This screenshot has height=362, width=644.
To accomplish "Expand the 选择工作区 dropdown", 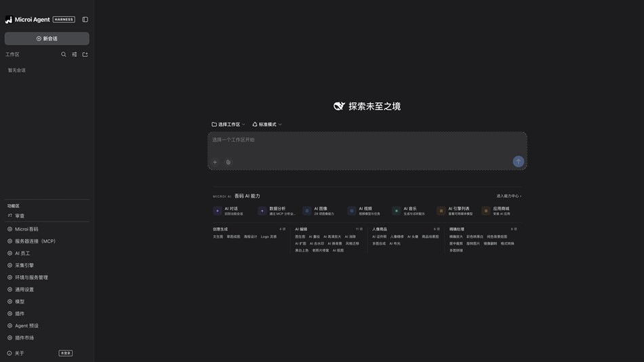I will (228, 125).
